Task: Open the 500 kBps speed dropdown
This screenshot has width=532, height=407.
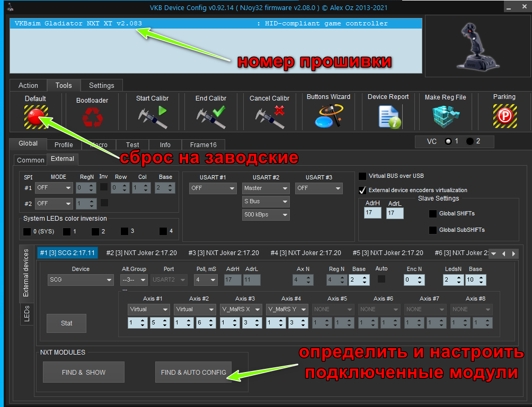Action: pyautogui.click(x=265, y=214)
